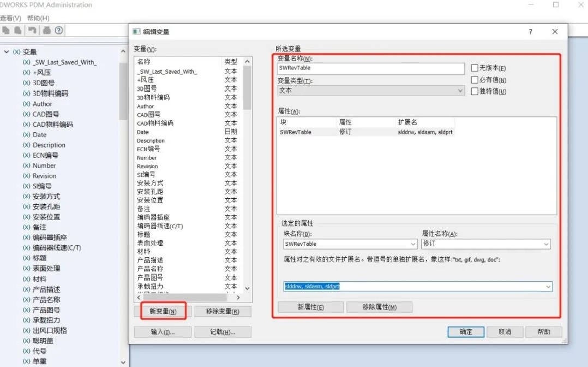Screen dimensions: 588x367
Task: Select the (x) 产品名称 tree variable
Action: pos(41,300)
